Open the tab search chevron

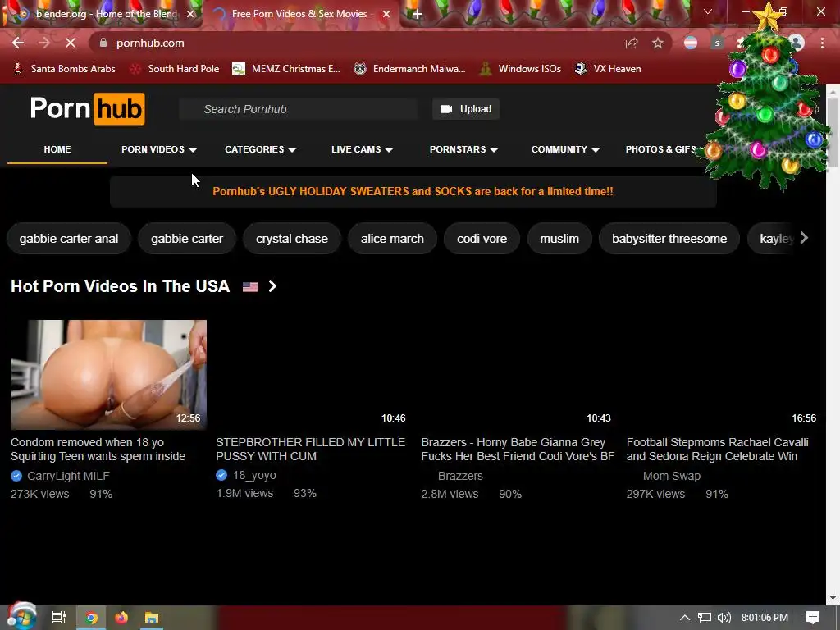pos(708,11)
